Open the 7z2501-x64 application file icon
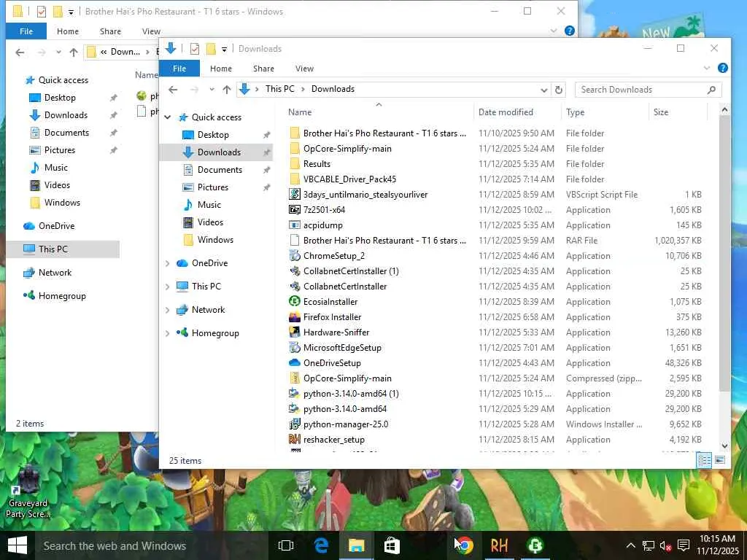 [295, 209]
